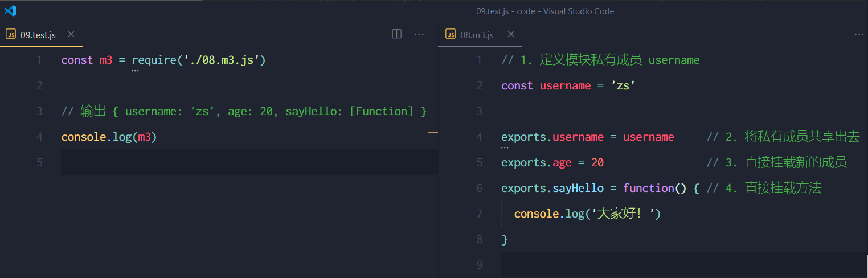The width and height of the screenshot is (868, 278).
Task: Split the editor to the right
Action: tap(397, 34)
